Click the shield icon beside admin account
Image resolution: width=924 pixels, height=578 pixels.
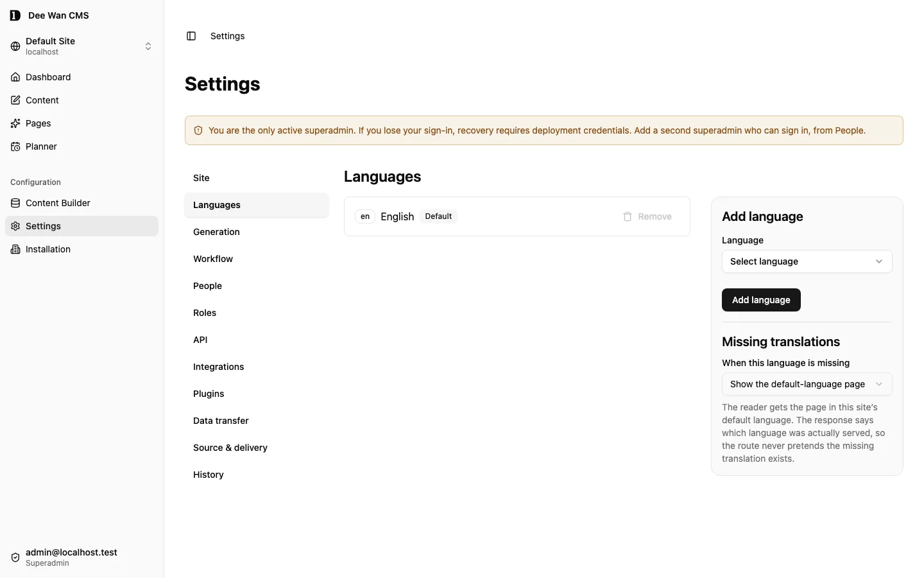click(x=15, y=557)
